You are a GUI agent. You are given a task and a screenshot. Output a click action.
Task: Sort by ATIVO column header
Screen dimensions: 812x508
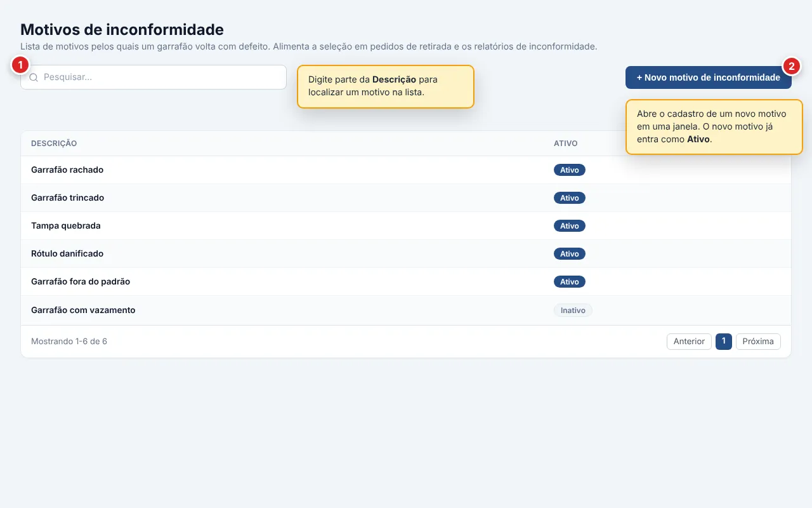pos(565,144)
